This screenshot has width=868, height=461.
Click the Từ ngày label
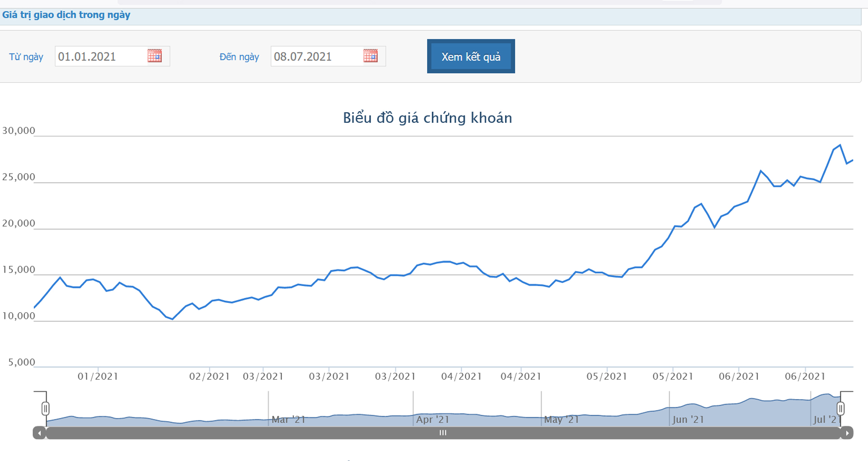click(x=26, y=57)
